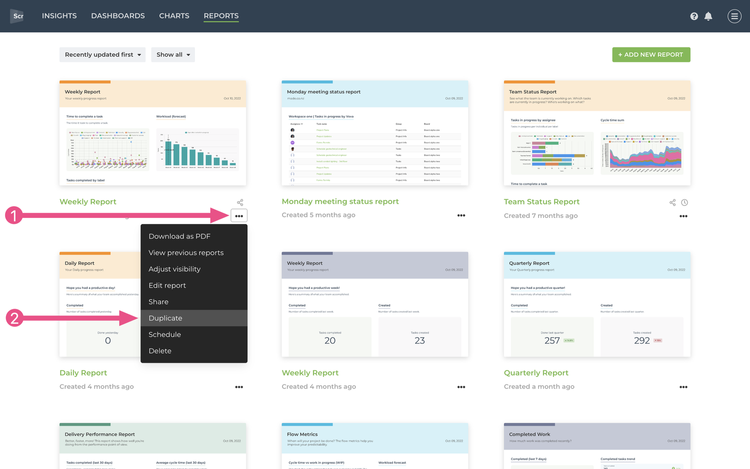Click schedule clock icon on Team Status Report

coord(684,203)
